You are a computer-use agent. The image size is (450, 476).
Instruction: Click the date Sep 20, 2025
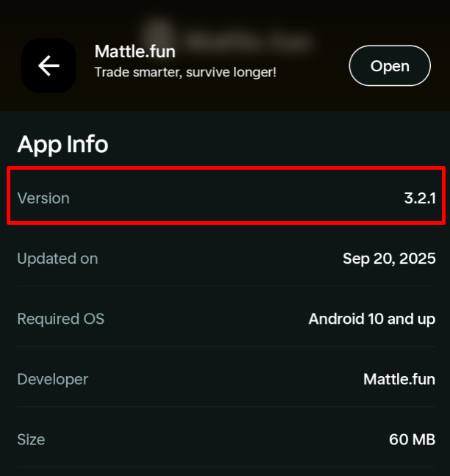(389, 259)
